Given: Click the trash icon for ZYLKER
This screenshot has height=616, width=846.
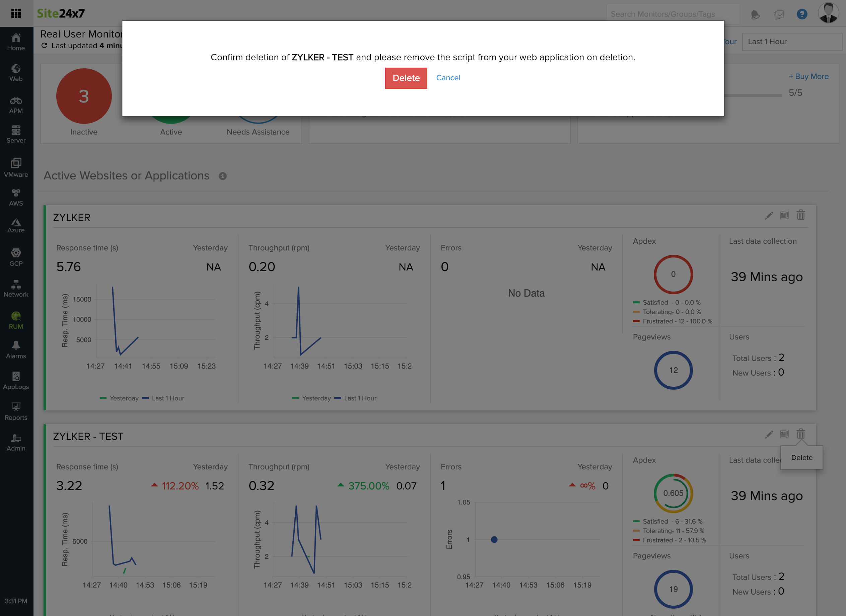Looking at the screenshot, I should point(801,216).
